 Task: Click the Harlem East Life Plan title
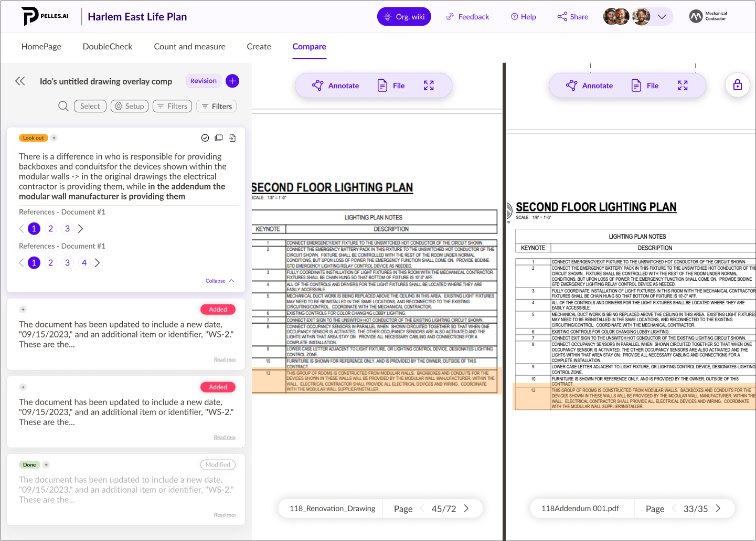coord(137,17)
